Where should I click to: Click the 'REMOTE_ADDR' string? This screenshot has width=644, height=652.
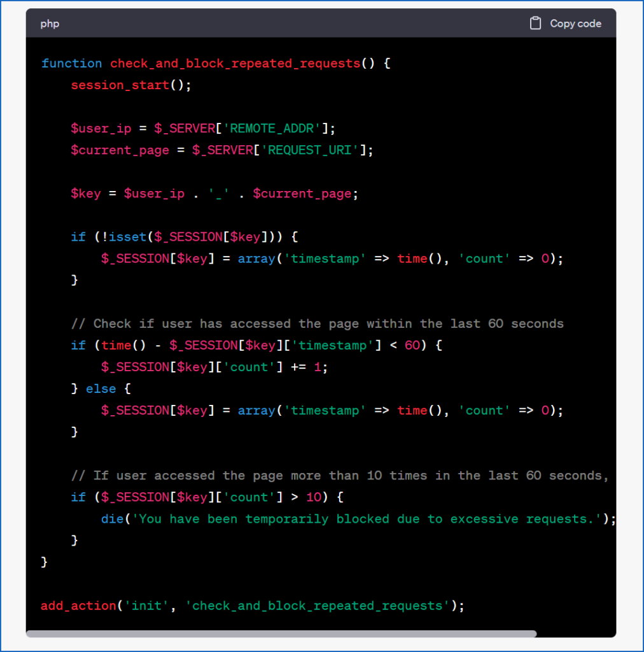pyautogui.click(x=272, y=129)
